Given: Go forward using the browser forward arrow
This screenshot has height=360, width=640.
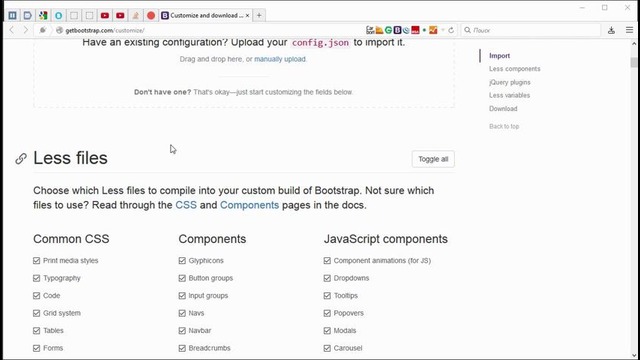Looking at the screenshot, I should 25,30.
